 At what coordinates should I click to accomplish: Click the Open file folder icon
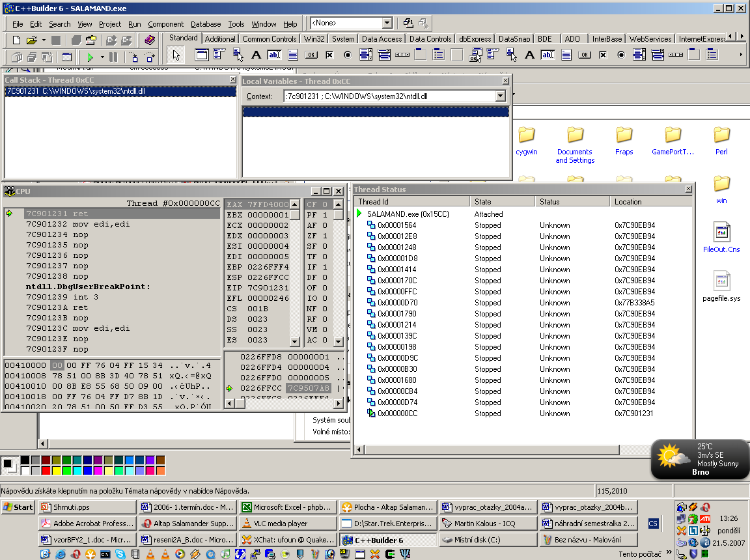click(31, 40)
